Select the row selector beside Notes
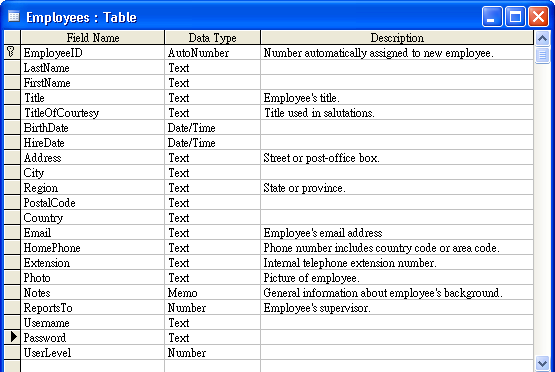This screenshot has width=555, height=372. (12, 292)
